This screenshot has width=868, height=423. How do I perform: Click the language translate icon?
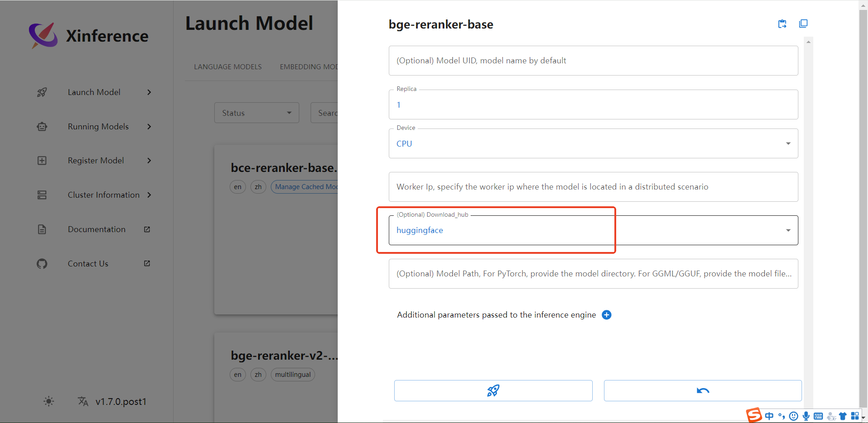point(83,401)
